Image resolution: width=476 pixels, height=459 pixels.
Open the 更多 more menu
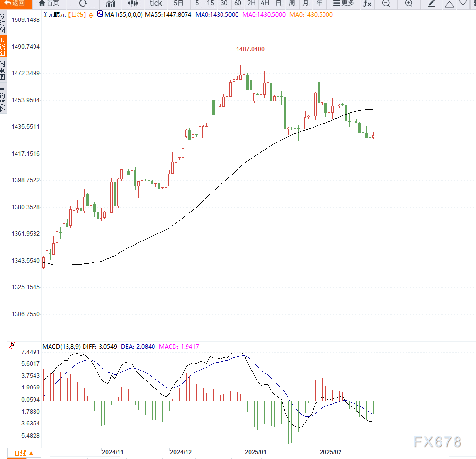pos(343,5)
